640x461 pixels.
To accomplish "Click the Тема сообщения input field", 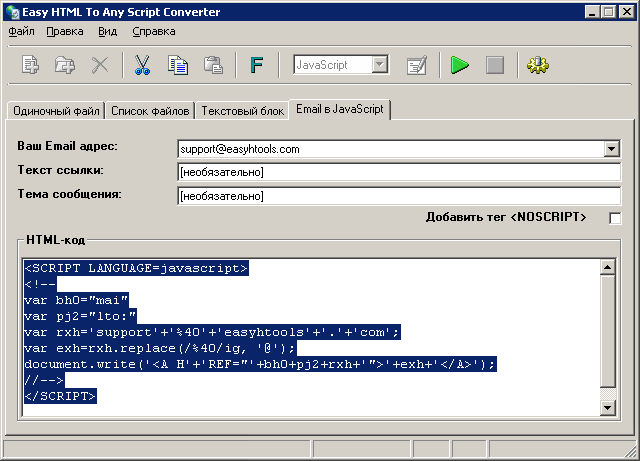I will (399, 196).
